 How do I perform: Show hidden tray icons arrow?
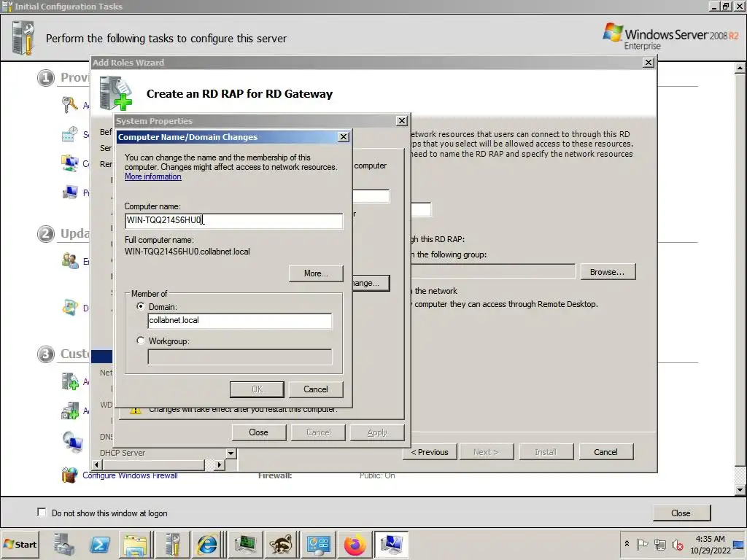click(x=627, y=544)
